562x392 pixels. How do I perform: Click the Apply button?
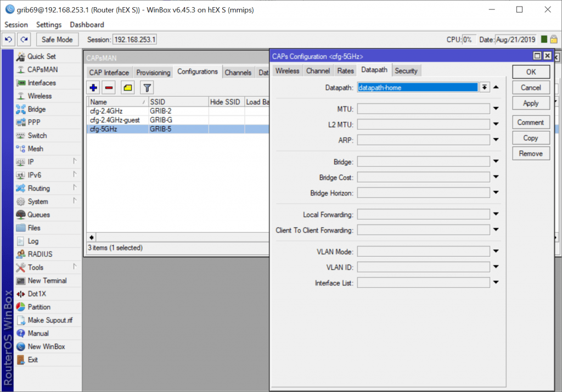click(x=531, y=103)
